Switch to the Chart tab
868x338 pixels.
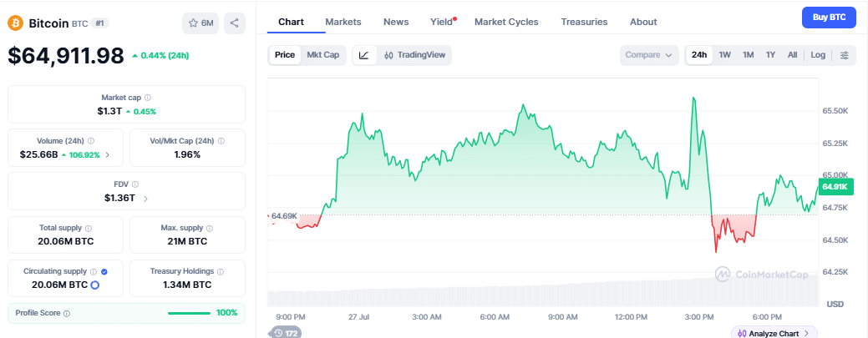(291, 23)
